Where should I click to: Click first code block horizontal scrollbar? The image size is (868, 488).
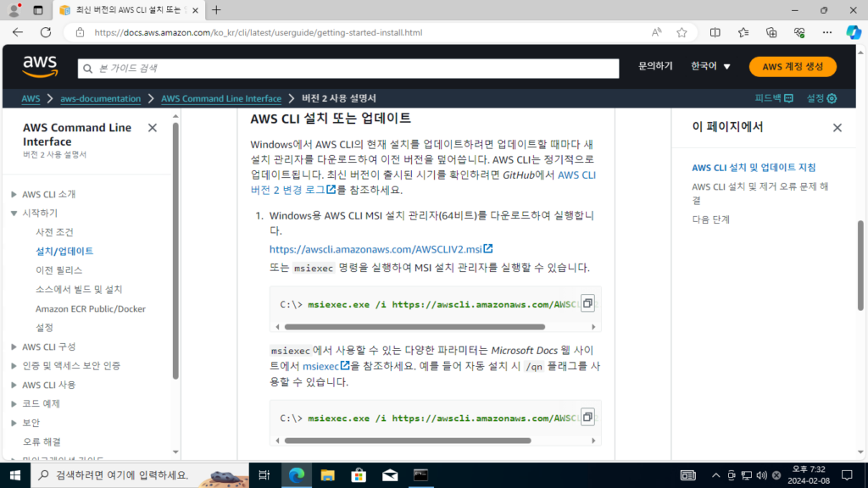415,327
